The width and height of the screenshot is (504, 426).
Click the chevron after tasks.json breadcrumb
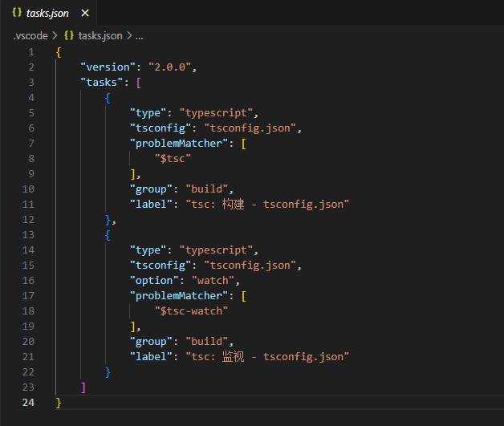pyautogui.click(x=129, y=35)
